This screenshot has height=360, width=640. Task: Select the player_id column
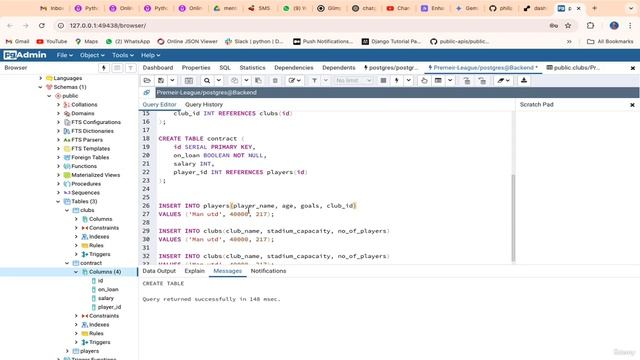[x=109, y=307]
